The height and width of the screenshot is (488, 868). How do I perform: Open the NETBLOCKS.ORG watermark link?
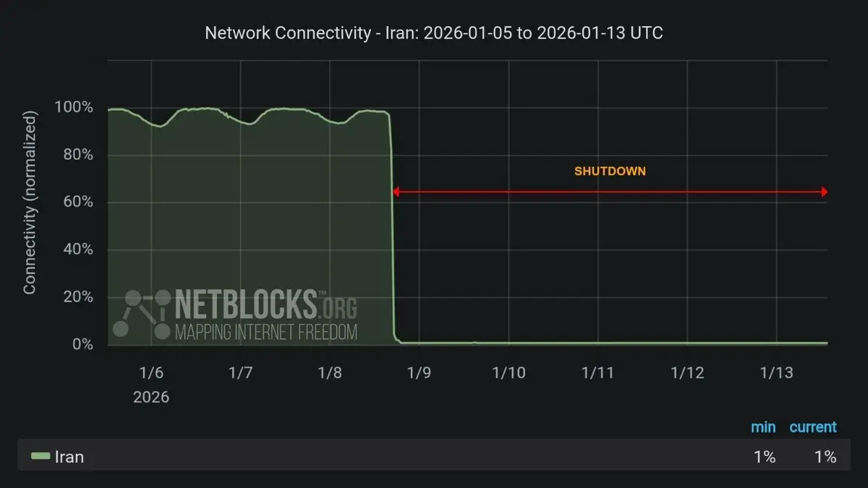266,305
